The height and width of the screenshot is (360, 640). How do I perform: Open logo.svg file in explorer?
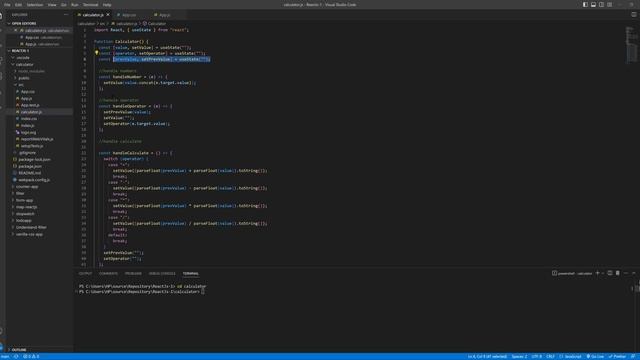tap(28, 132)
